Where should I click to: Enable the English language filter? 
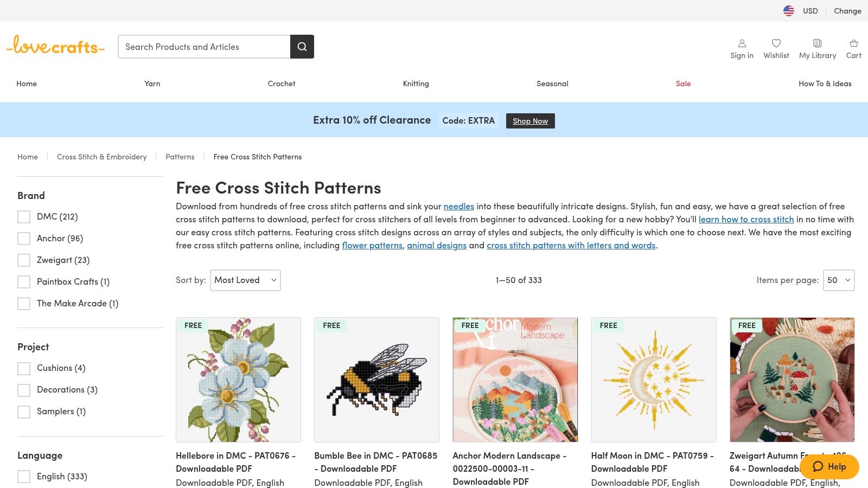point(24,476)
